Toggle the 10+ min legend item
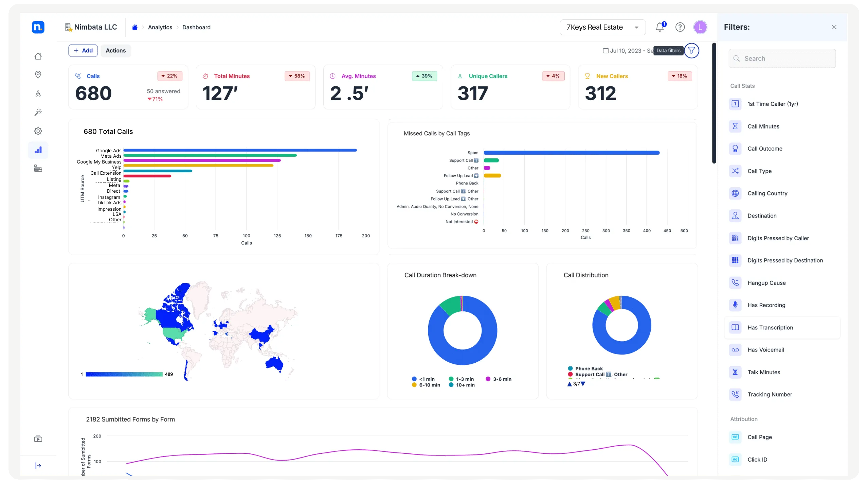 click(x=462, y=385)
